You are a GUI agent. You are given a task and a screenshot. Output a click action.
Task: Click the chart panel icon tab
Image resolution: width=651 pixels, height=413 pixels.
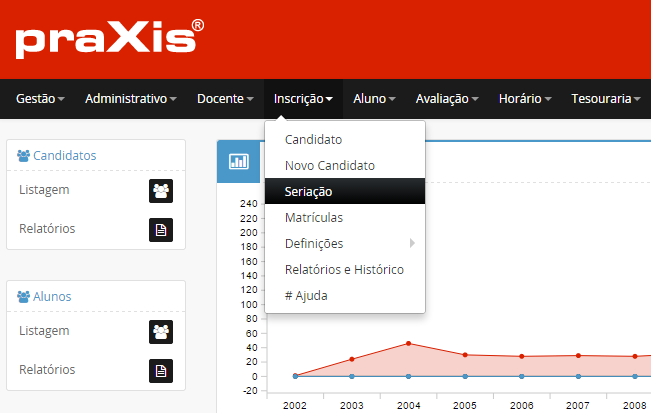pyautogui.click(x=239, y=162)
